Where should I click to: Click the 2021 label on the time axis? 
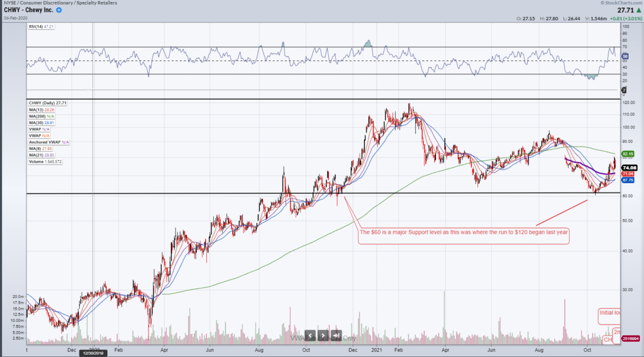point(377,349)
